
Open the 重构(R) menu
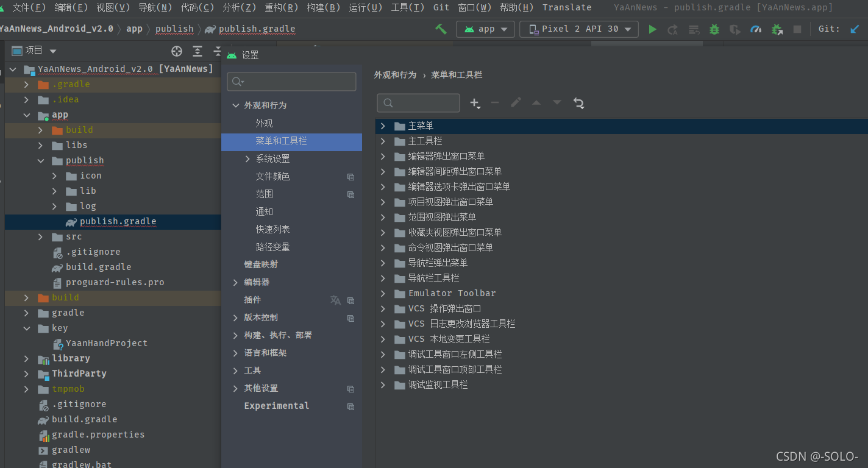click(x=282, y=7)
